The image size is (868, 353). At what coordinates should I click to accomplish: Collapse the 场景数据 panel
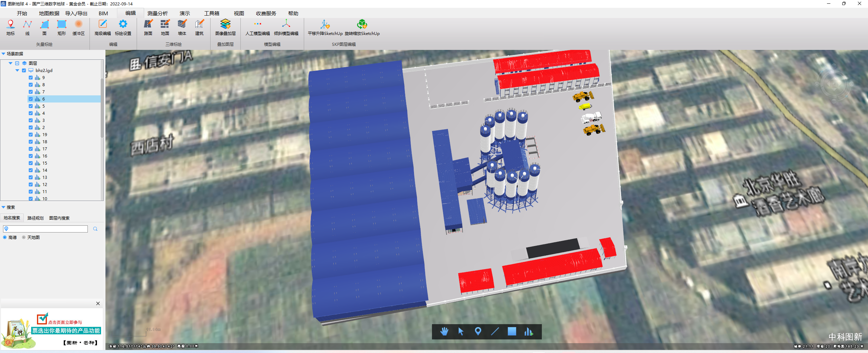tap(3, 54)
